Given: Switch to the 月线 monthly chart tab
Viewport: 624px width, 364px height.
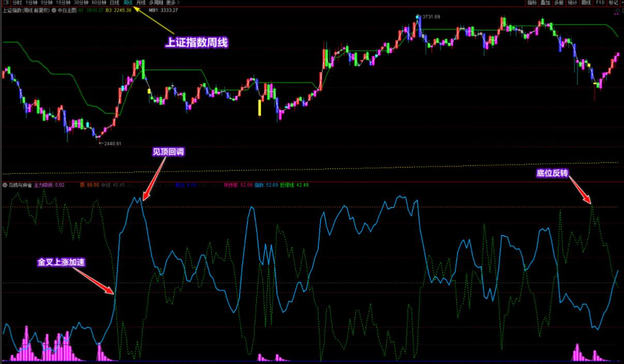Looking at the screenshot, I should [x=141, y=3].
